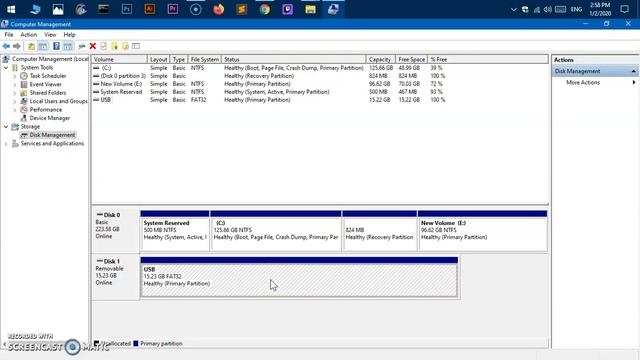The image size is (640, 360).
Task: Expand the Task Scheduler node arrow
Action: [15, 76]
